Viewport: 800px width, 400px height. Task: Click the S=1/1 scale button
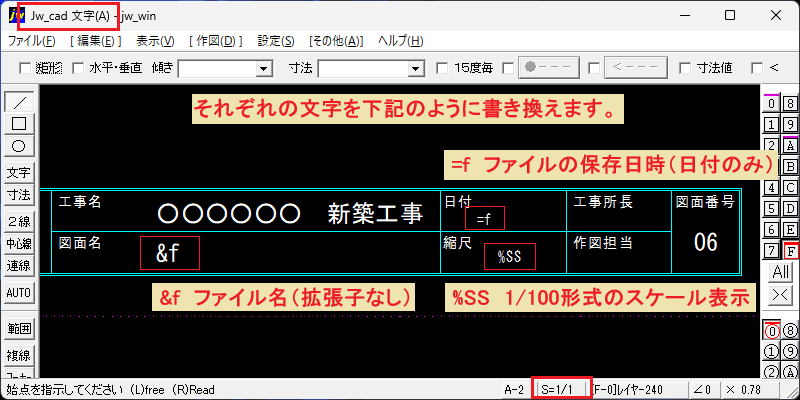pos(562,389)
